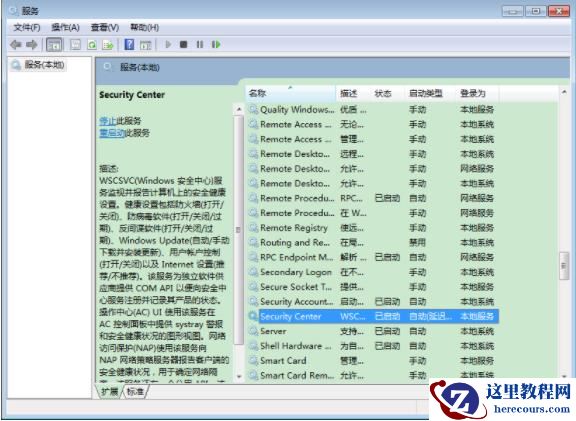This screenshot has width=576, height=421.
Task: Click the blue Help toolbar icon
Action: [129, 44]
